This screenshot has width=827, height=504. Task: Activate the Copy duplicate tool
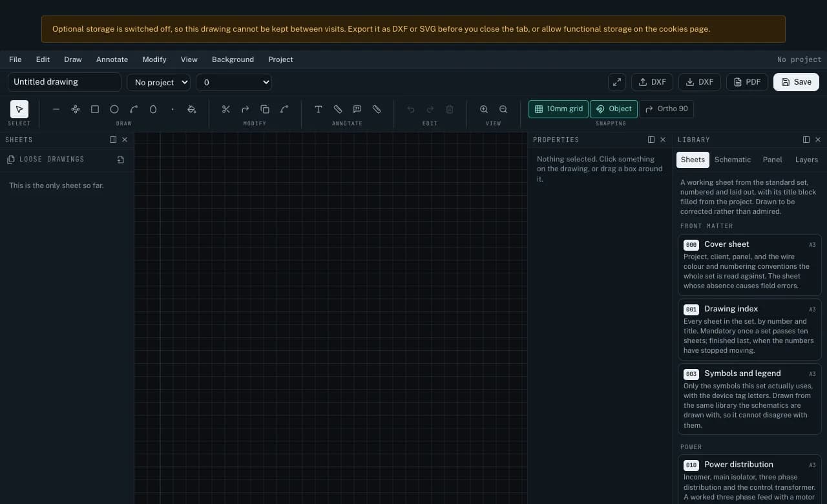[265, 109]
